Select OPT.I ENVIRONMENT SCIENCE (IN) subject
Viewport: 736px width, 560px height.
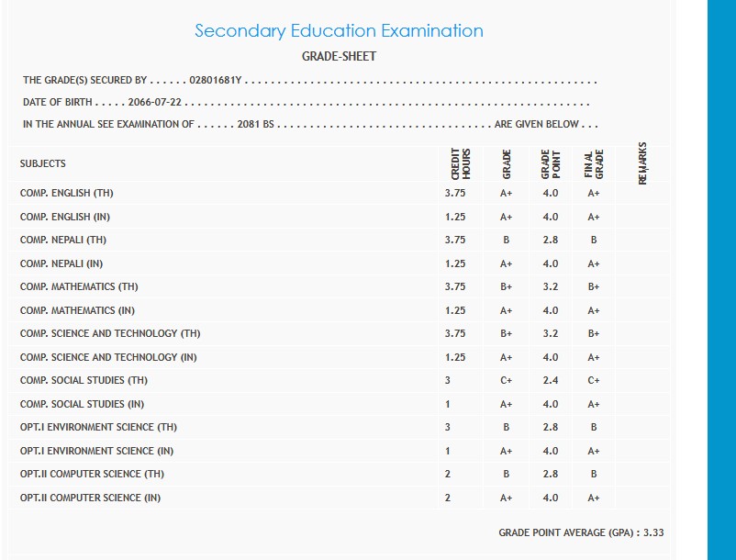pos(96,451)
